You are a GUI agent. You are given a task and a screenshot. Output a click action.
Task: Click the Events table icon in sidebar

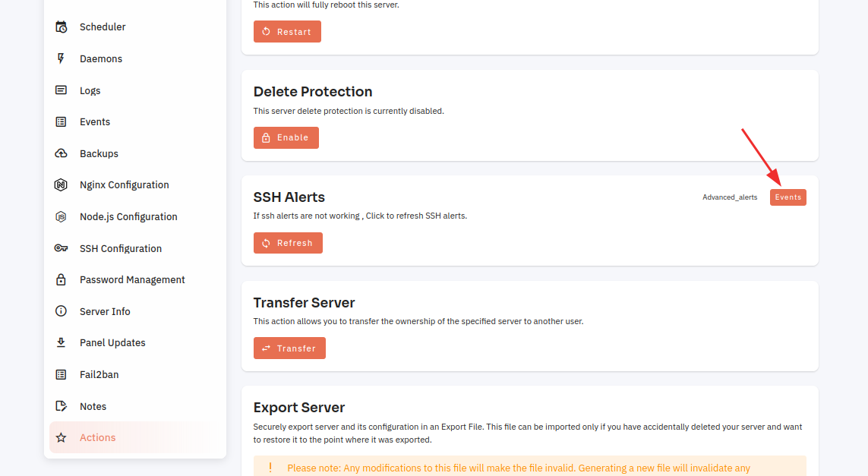[x=61, y=121]
